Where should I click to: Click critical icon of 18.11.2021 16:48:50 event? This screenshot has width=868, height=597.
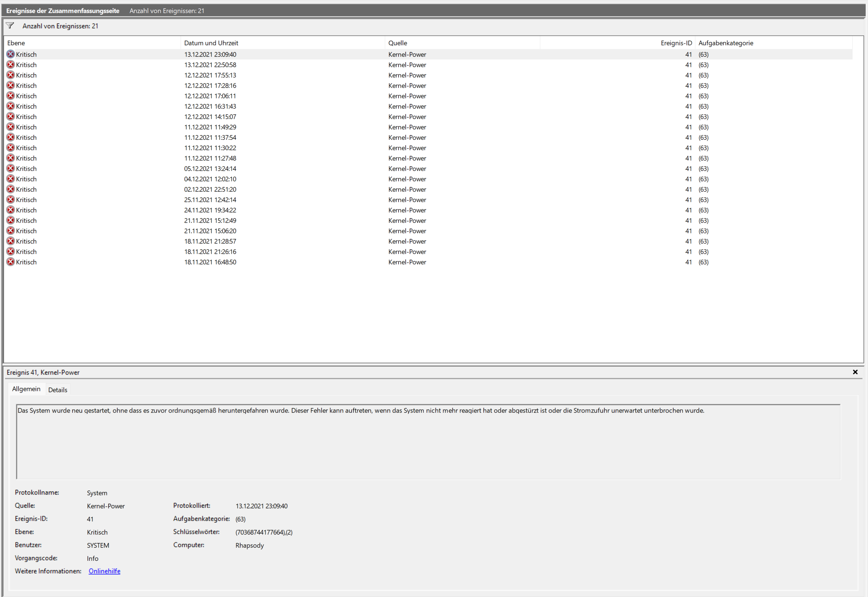[11, 262]
